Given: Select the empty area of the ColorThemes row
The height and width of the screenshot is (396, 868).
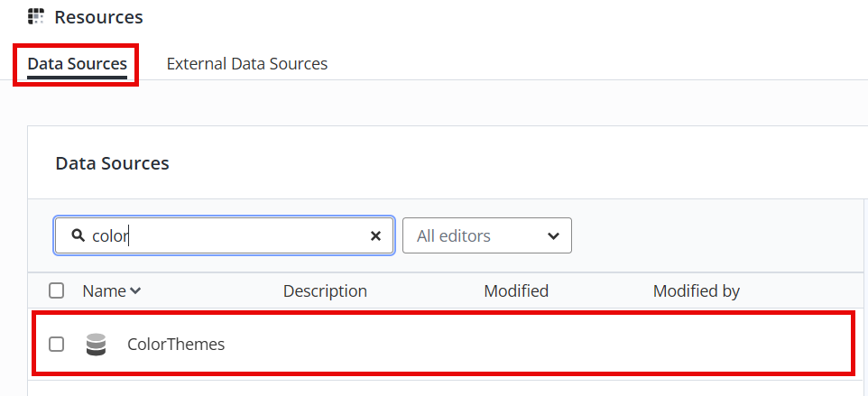Looking at the screenshot, I should [x=537, y=344].
